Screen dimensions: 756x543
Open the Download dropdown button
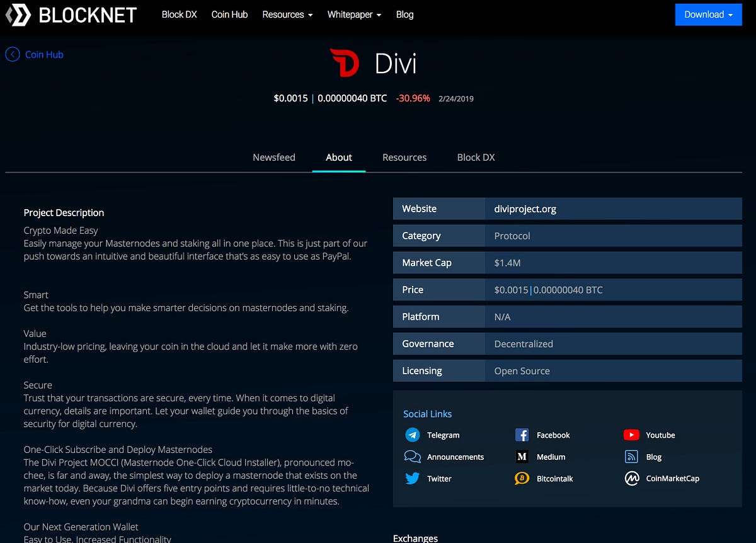[709, 14]
